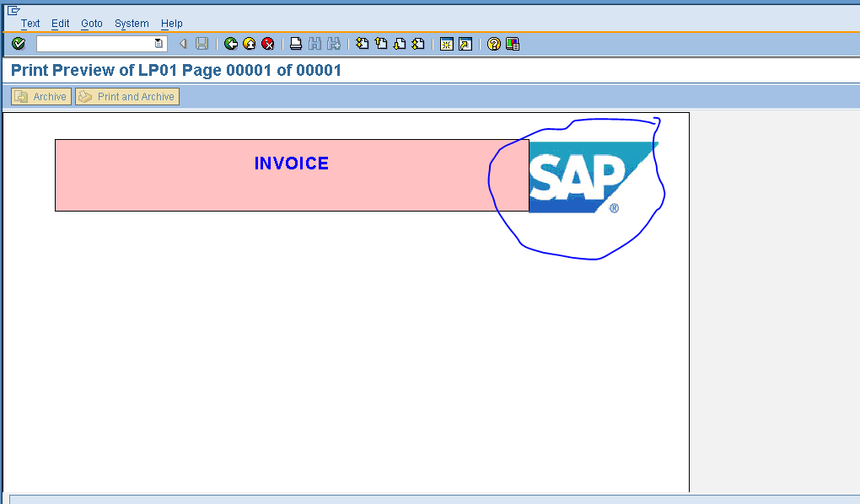Open search with the Find icon
The height and width of the screenshot is (504, 860).
(x=314, y=43)
